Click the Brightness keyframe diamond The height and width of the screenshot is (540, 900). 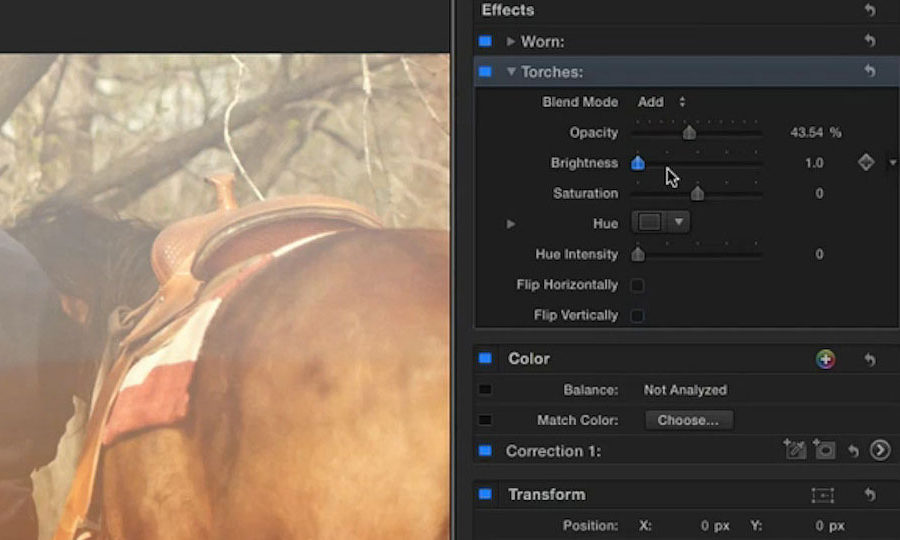click(x=866, y=162)
